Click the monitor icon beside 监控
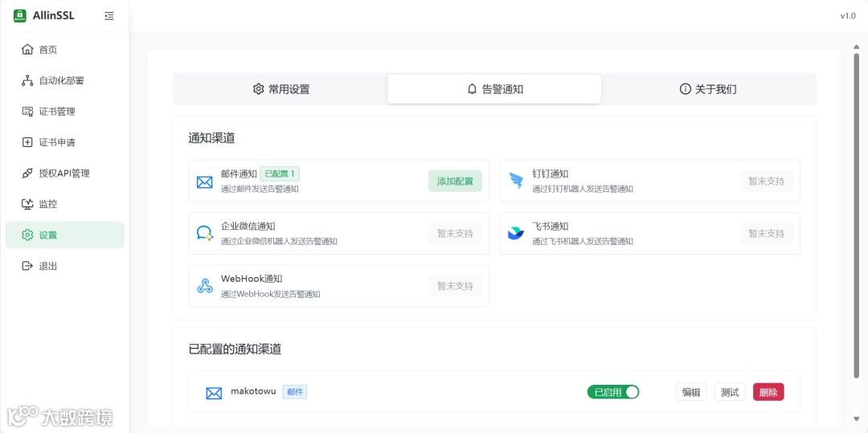Viewport: 868px width, 433px height. pos(27,204)
